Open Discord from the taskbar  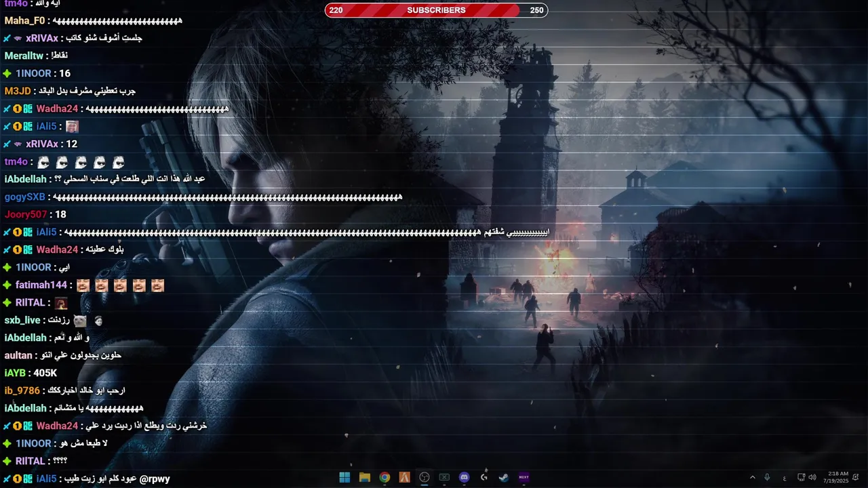[x=464, y=477]
